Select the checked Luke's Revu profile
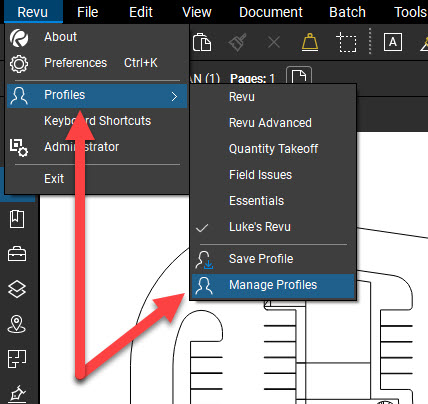 (273, 227)
